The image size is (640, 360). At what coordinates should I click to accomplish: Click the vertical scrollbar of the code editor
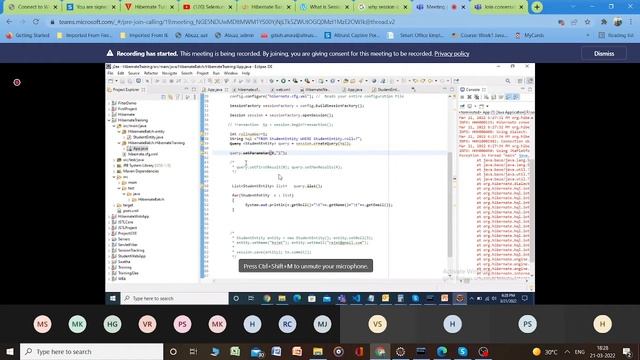pos(450,204)
